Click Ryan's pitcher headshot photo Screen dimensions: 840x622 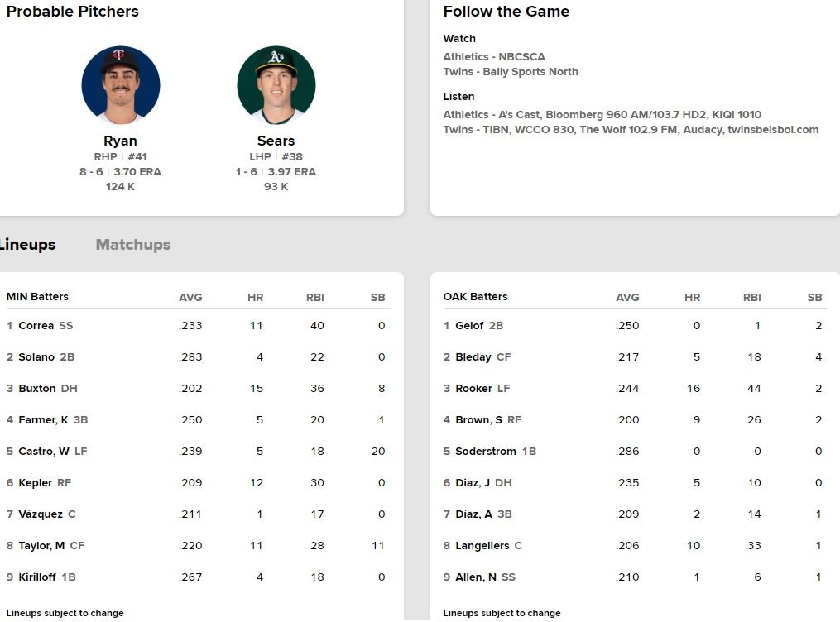point(121,85)
